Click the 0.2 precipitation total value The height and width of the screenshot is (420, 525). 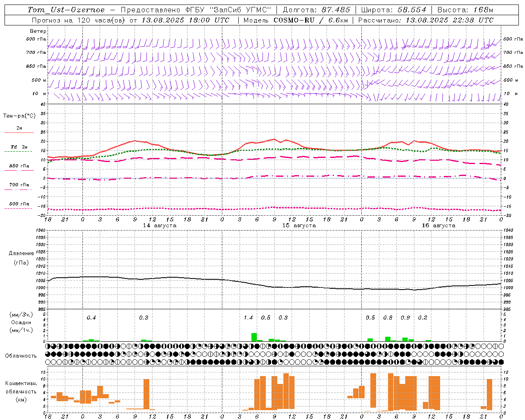pyautogui.click(x=422, y=318)
